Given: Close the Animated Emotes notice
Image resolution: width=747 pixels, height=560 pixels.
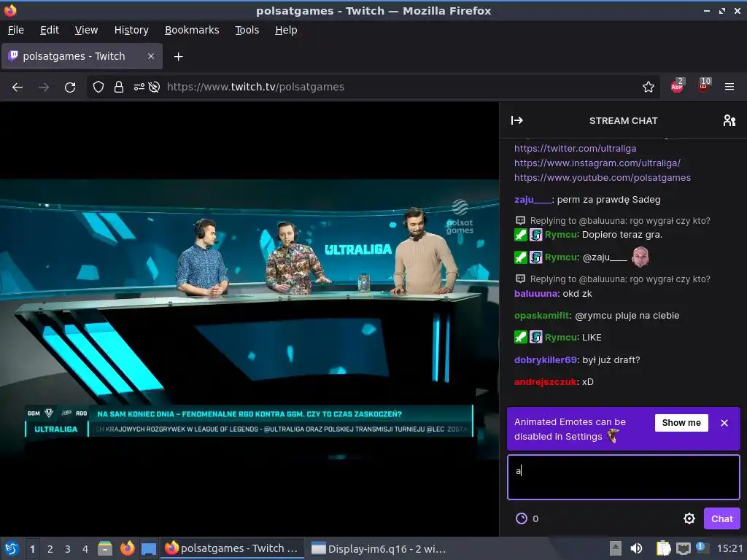Looking at the screenshot, I should (x=724, y=423).
